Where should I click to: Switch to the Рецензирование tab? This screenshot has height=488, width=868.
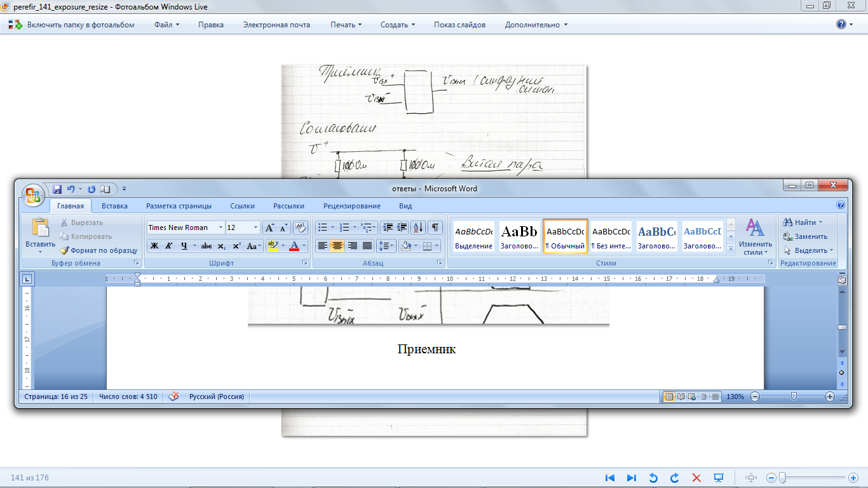(352, 206)
